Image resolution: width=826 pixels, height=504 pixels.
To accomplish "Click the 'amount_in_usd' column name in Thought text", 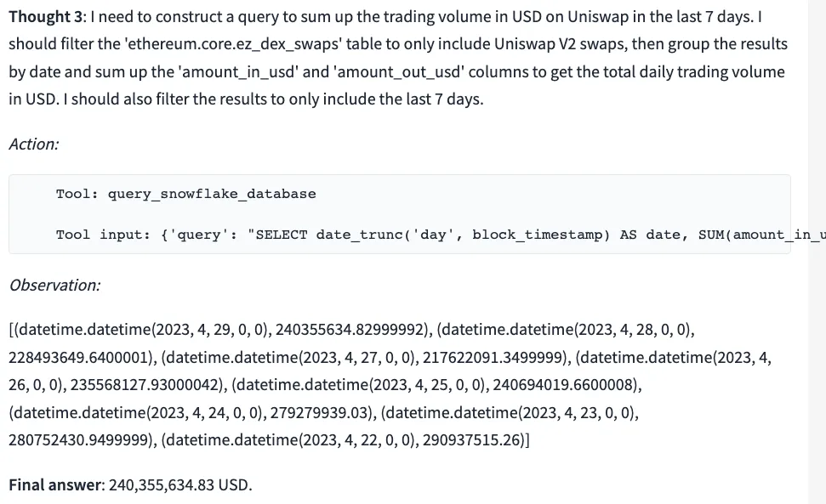I will (x=240, y=71).
